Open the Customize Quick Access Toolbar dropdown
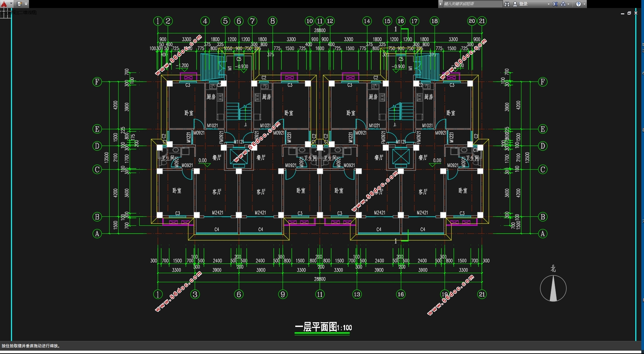The height and width of the screenshot is (354, 644). click(26, 4)
